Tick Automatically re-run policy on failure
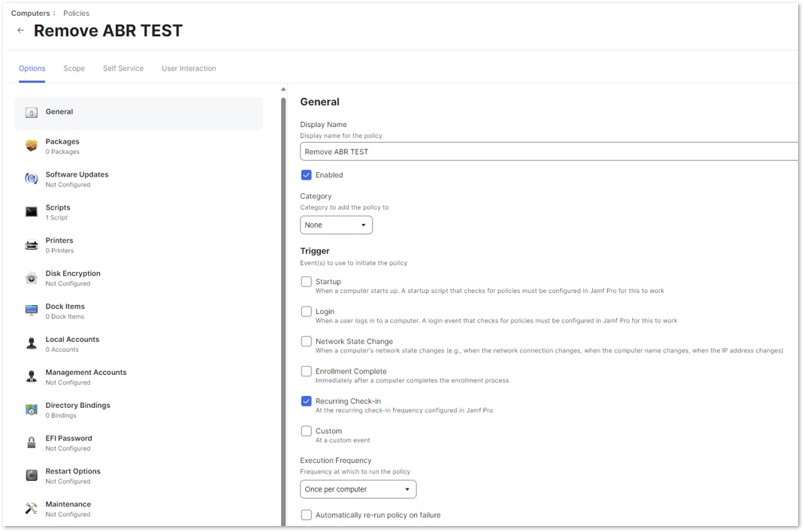This screenshot has height=532, width=804. point(306,515)
